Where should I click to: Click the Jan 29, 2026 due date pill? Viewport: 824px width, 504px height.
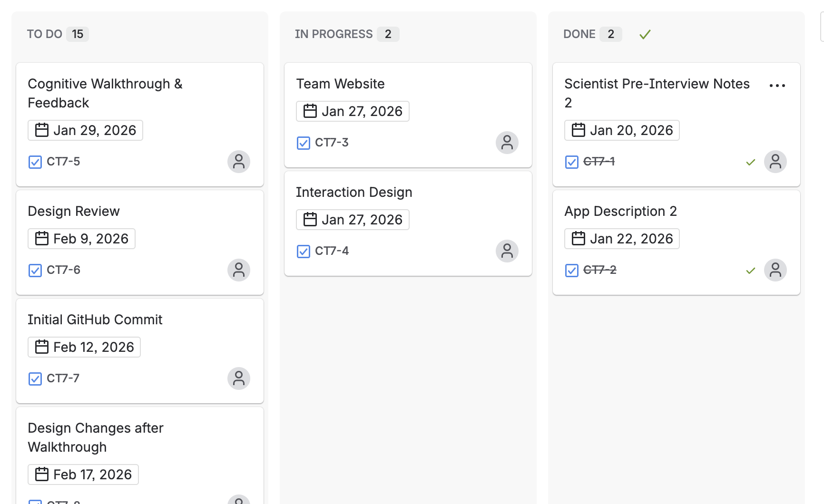tap(85, 130)
